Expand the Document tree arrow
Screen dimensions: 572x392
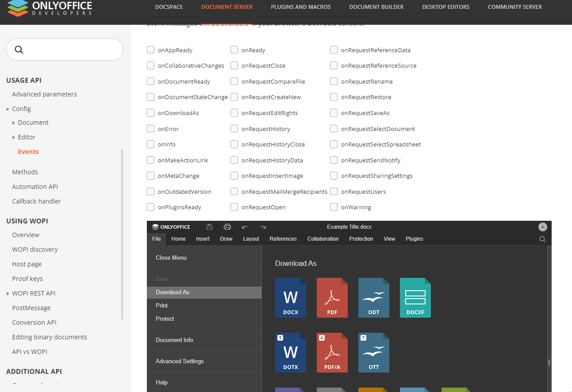pos(14,123)
